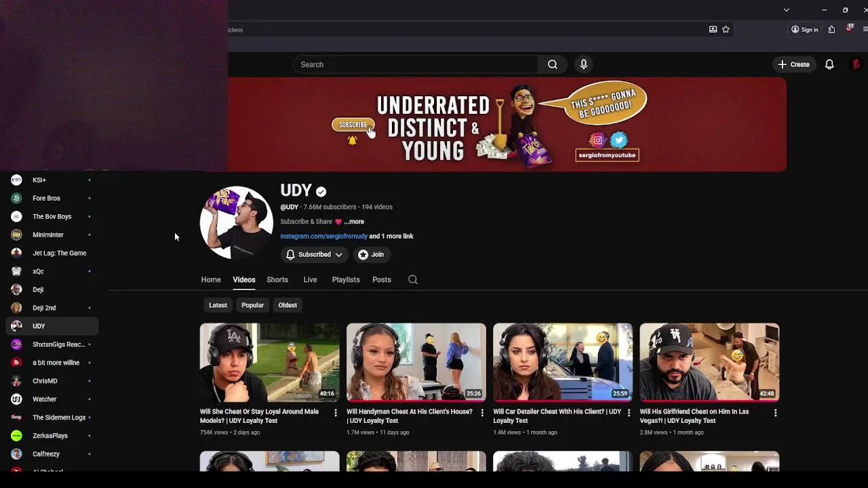Screen dimensions: 868x488
Task: Open Fore Bros channel in sidebar
Action: tap(52, 199)
